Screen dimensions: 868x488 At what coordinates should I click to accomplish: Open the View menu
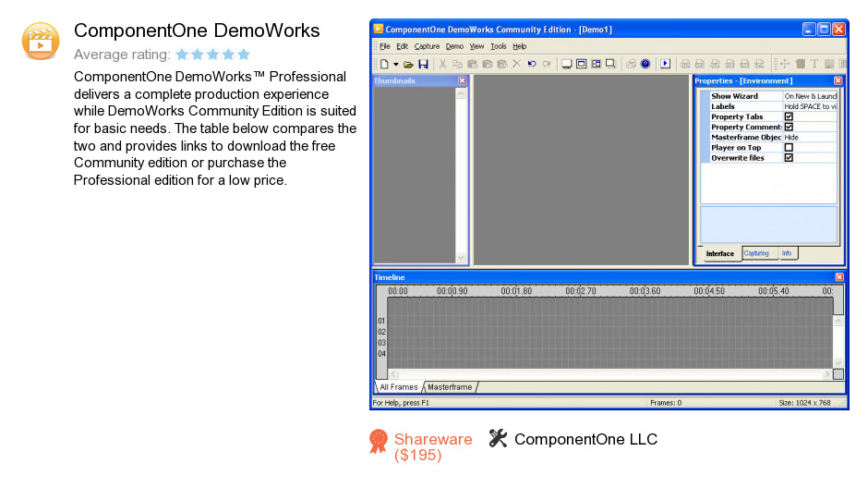476,46
